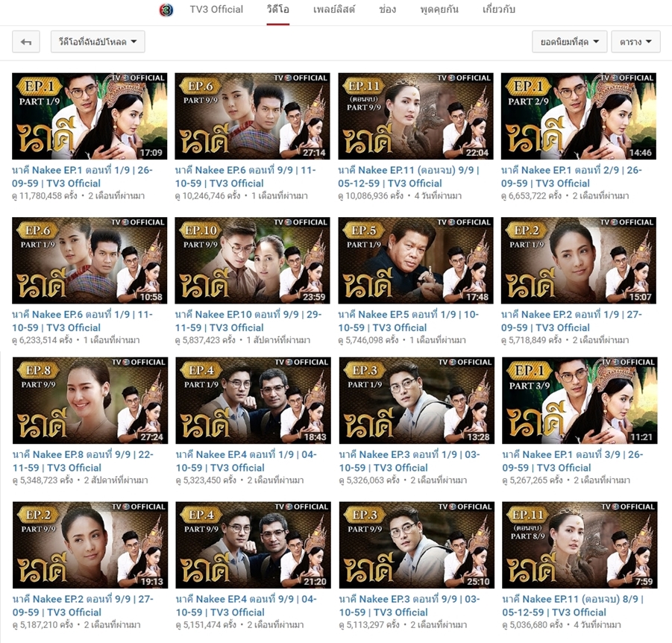Click title link Nakee EP.6 ตอนที่ 1/9
672x643 pixels.
click(x=82, y=321)
